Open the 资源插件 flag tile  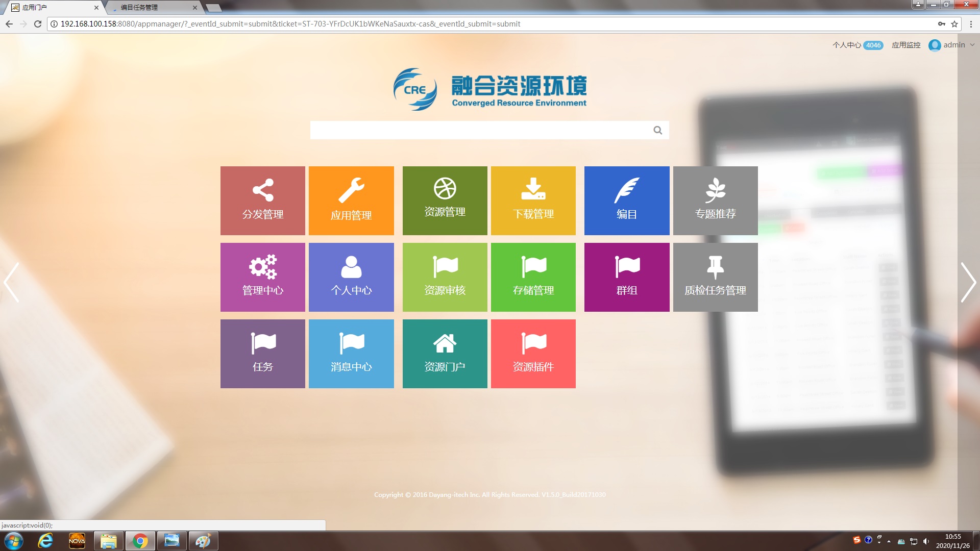(533, 354)
